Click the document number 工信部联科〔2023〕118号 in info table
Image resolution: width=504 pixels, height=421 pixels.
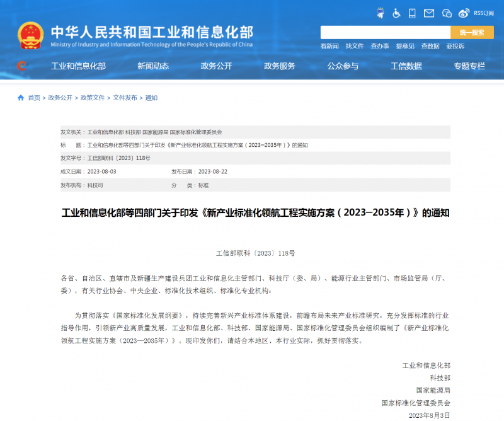[x=119, y=158]
